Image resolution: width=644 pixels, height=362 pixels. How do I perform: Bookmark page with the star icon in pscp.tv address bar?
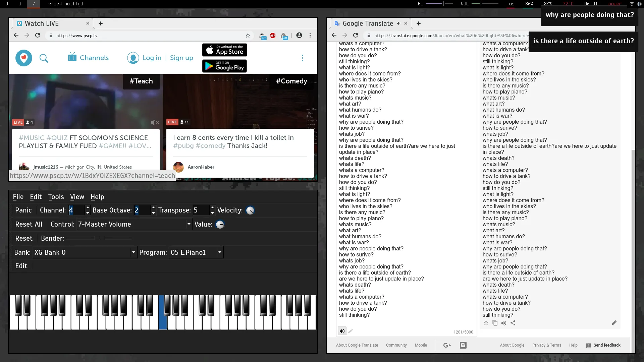(x=248, y=36)
